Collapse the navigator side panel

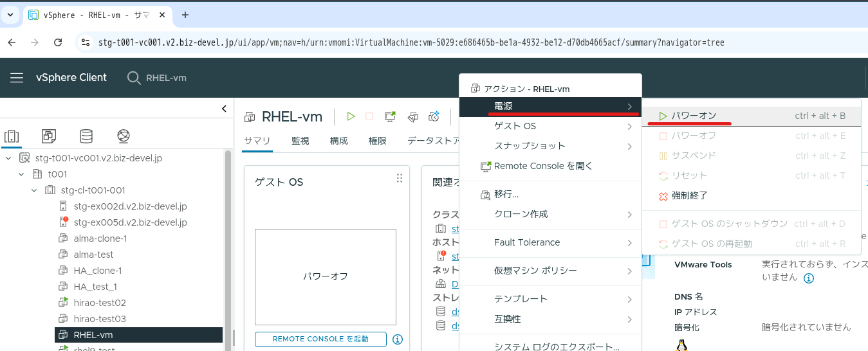[224, 109]
